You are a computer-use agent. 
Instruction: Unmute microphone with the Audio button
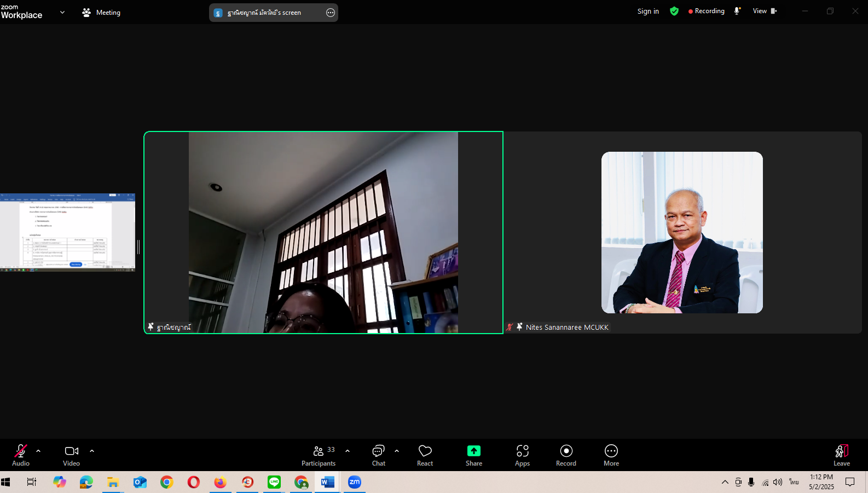pyautogui.click(x=21, y=455)
